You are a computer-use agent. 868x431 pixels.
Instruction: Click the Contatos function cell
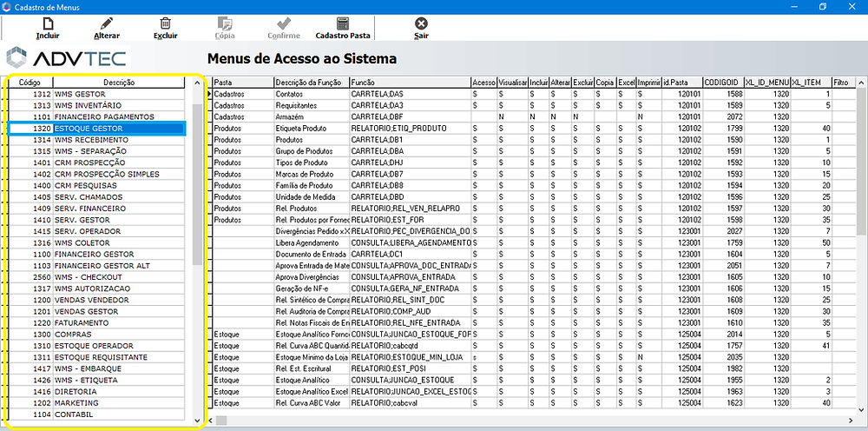[x=312, y=94]
